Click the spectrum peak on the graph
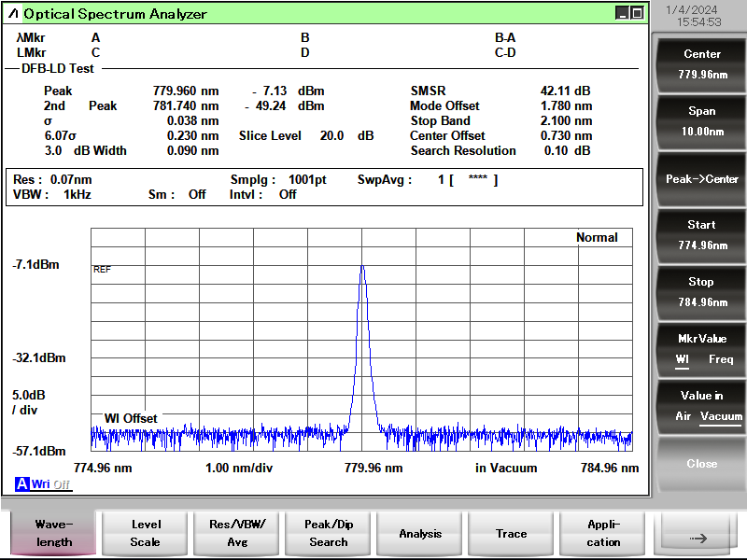 click(x=362, y=267)
